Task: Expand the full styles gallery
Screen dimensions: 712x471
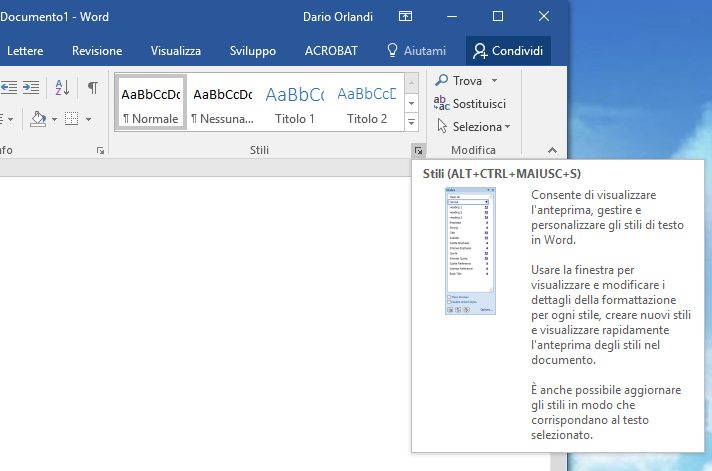Action: [410, 122]
